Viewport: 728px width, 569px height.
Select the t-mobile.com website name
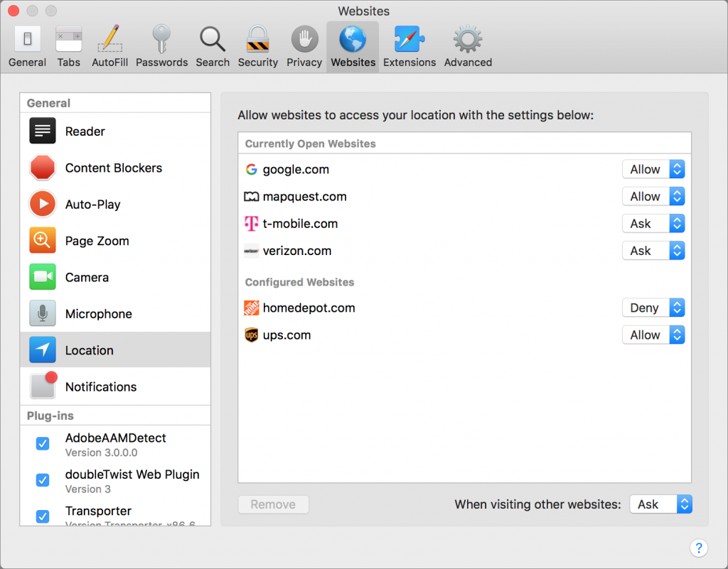tap(300, 224)
